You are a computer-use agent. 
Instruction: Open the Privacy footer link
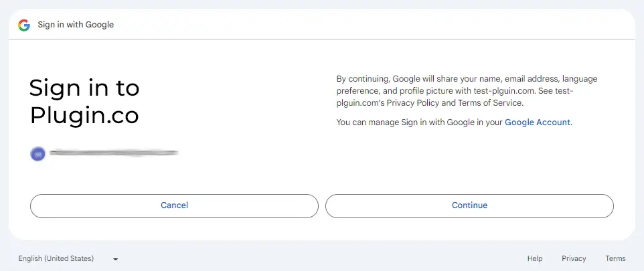[x=574, y=258]
